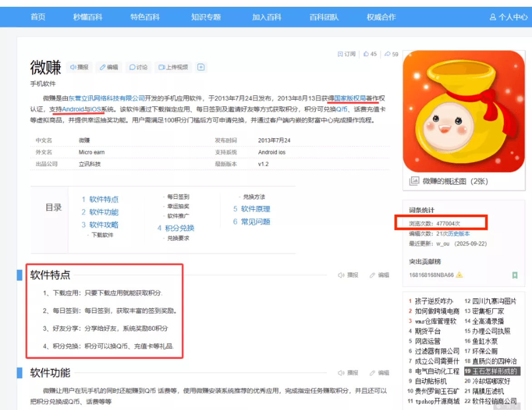Jump to 软件推广 subsection
This screenshot has height=410, width=532.
[178, 216]
